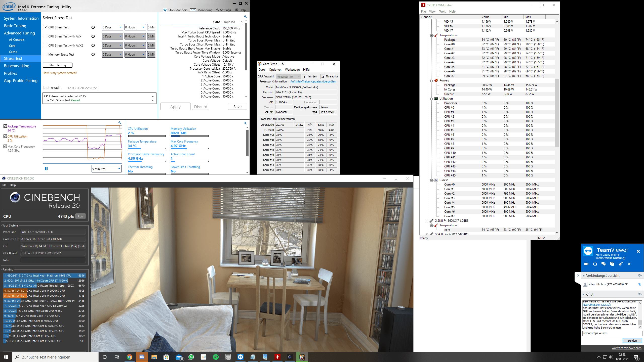Open Days dropdown for CPU Stress Test
Viewport: 644px width, 362px height.
pyautogui.click(x=112, y=27)
